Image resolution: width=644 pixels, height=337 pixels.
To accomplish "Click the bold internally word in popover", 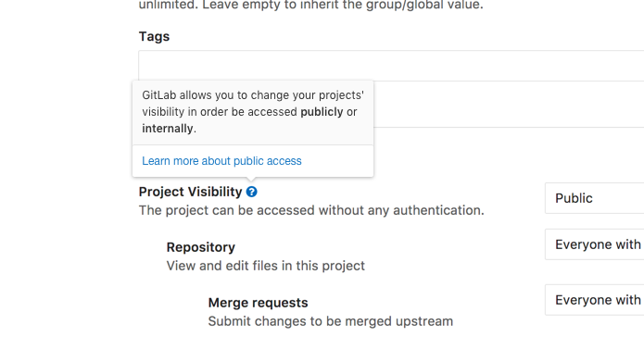I will point(168,129).
